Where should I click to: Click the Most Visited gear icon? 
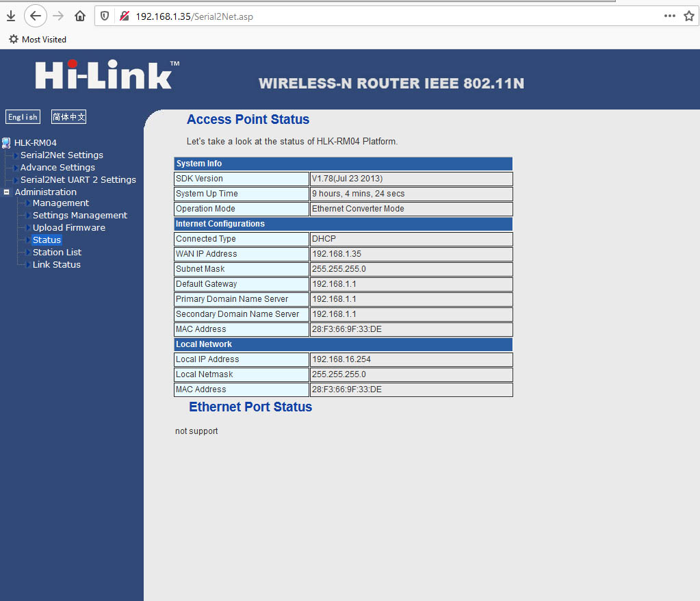click(14, 39)
